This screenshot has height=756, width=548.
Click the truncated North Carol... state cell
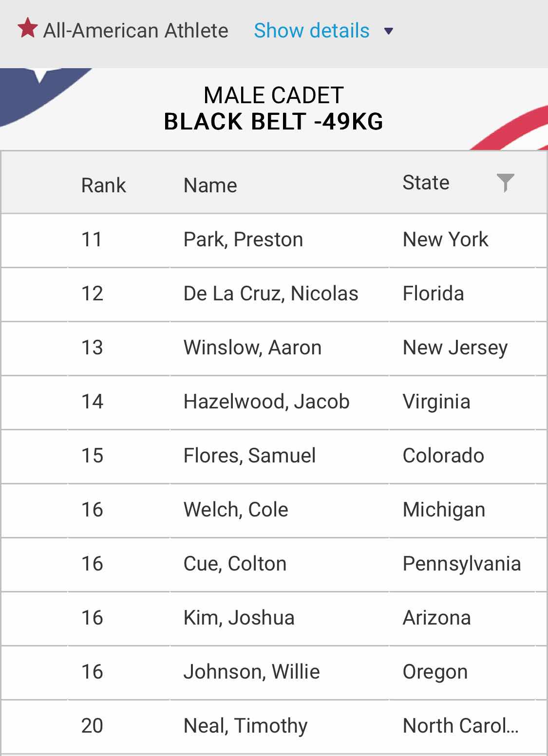[461, 726]
